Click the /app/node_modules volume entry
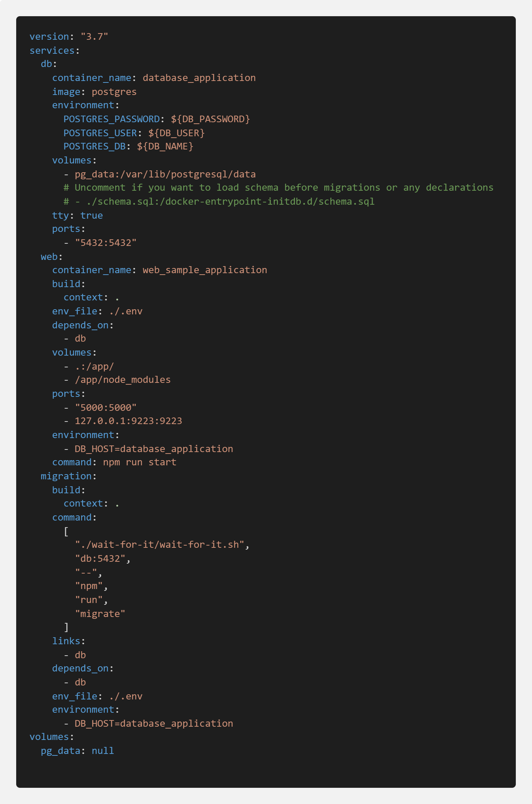 [x=123, y=380]
